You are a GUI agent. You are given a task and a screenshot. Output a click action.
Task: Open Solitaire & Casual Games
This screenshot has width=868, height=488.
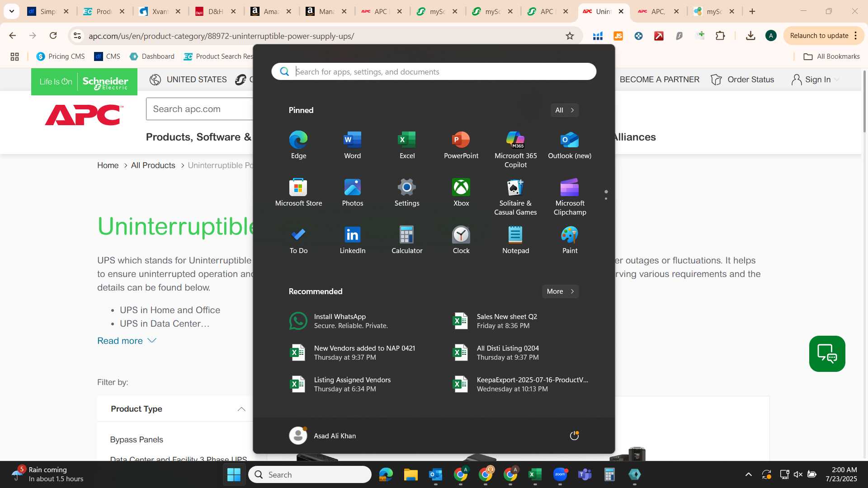[515, 197]
